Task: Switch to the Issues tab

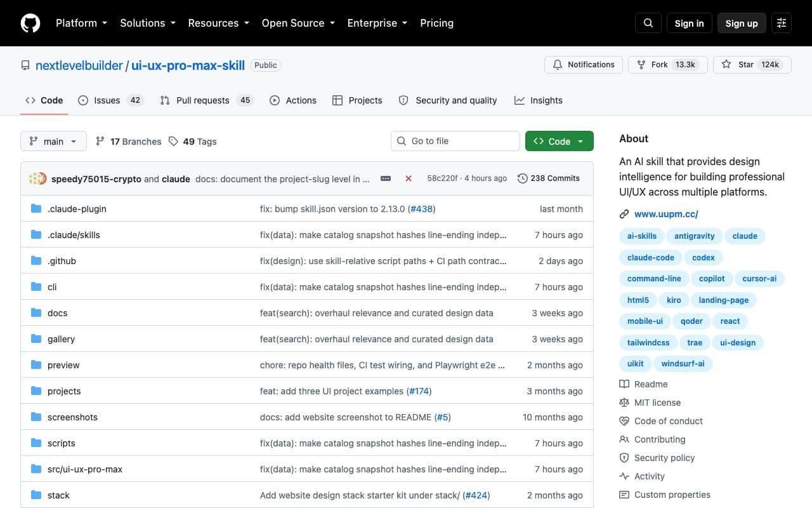Action: pos(110,100)
